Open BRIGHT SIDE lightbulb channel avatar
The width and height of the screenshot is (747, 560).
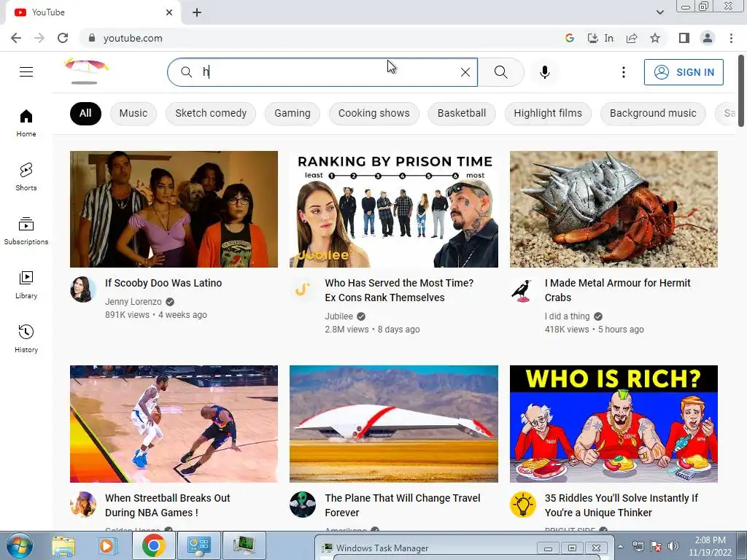(x=522, y=505)
